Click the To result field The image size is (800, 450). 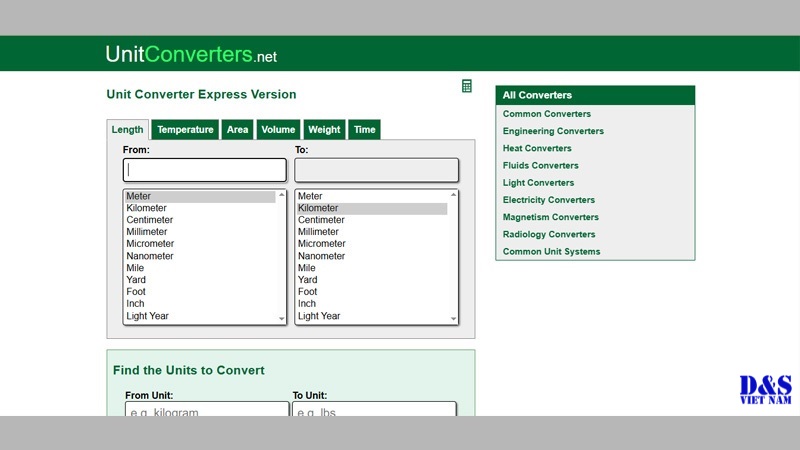click(377, 170)
